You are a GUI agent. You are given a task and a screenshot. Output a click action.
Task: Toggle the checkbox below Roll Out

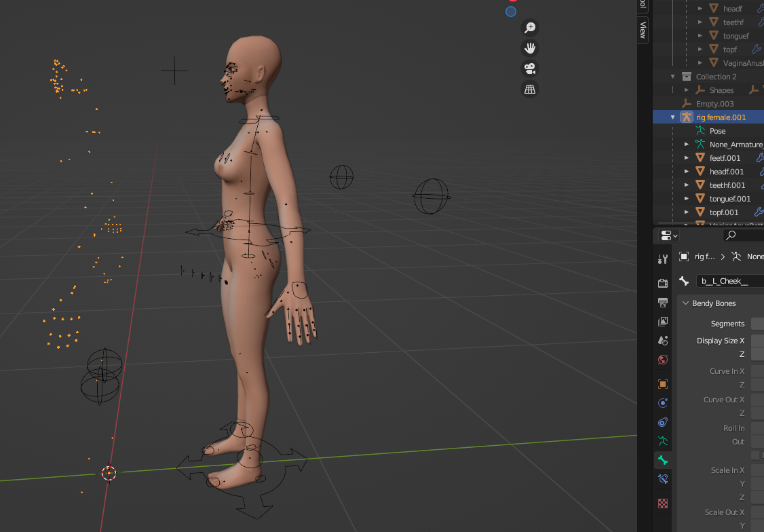pos(755,455)
